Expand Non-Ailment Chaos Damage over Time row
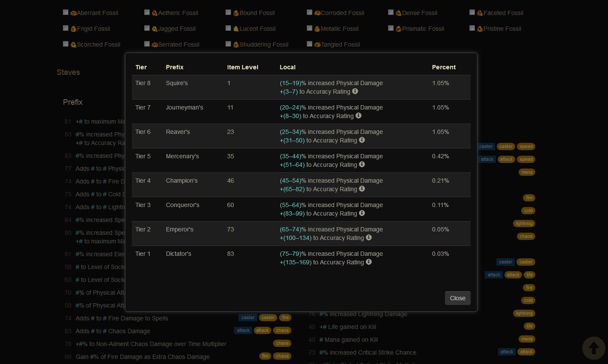 point(151,344)
